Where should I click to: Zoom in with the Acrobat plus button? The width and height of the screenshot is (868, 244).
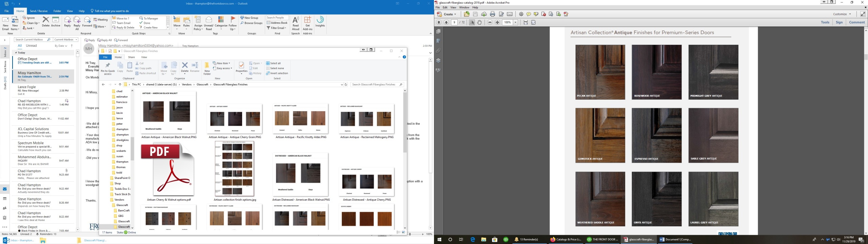497,22
